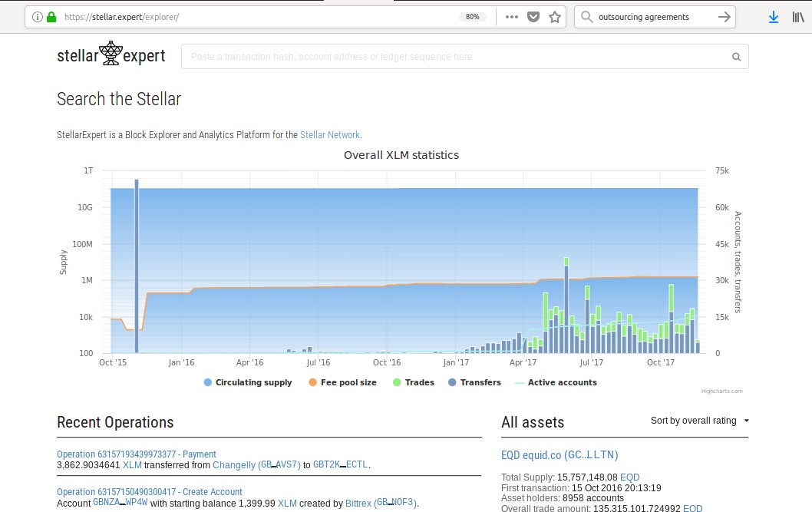Click the All assets heading
The width and height of the screenshot is (812, 512).
point(533,422)
